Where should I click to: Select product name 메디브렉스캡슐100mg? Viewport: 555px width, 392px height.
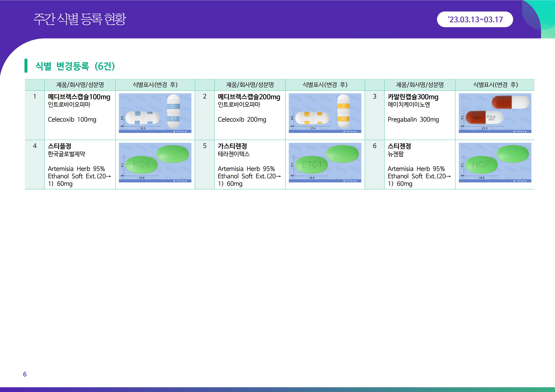point(79,97)
